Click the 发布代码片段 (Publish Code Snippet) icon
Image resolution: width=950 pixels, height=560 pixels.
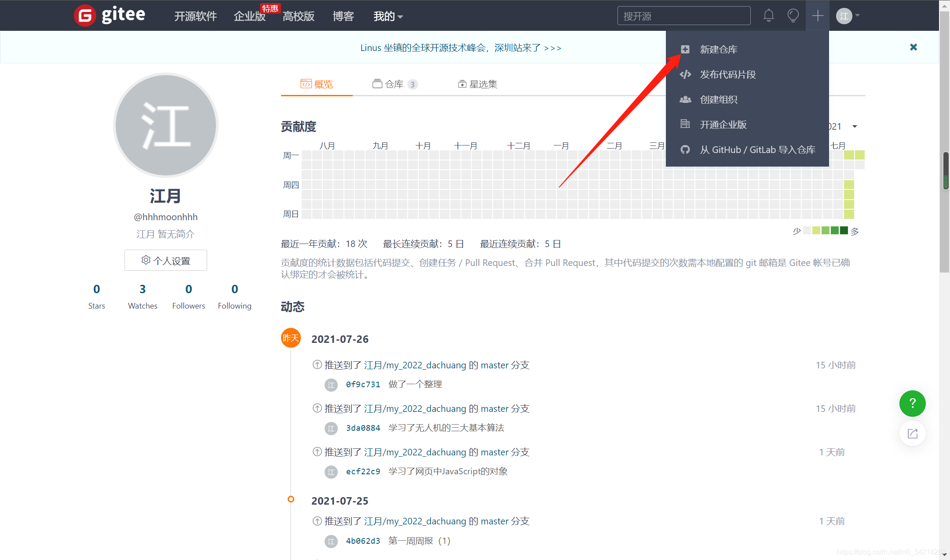click(686, 74)
